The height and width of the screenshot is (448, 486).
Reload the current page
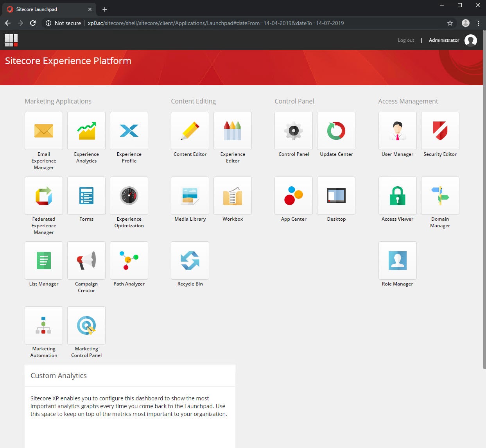coord(33,23)
